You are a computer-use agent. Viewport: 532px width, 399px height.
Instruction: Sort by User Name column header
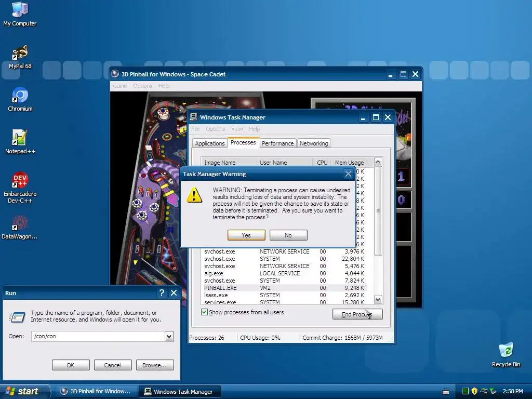(x=284, y=163)
